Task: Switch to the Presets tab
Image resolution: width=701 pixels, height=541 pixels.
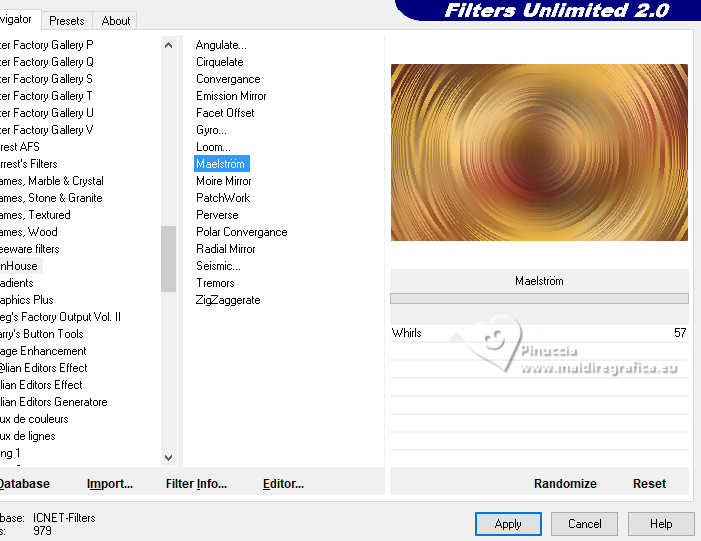Action: click(67, 21)
